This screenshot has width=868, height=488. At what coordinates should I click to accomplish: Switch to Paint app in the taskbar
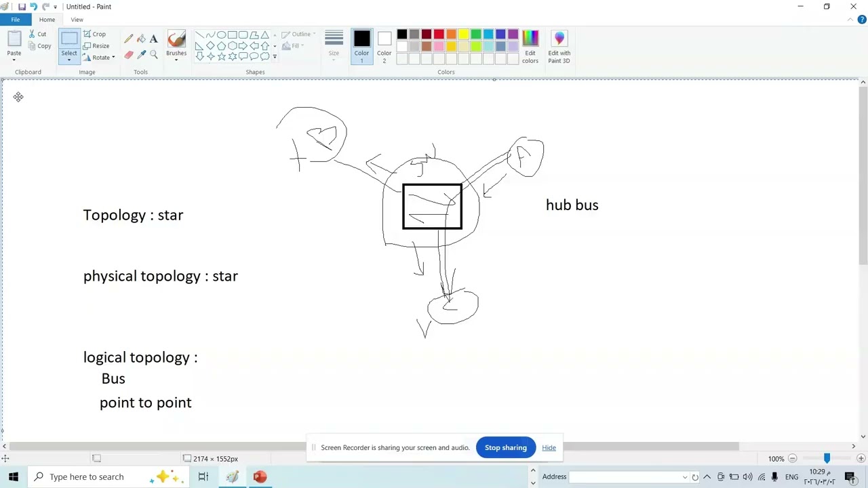(233, 476)
